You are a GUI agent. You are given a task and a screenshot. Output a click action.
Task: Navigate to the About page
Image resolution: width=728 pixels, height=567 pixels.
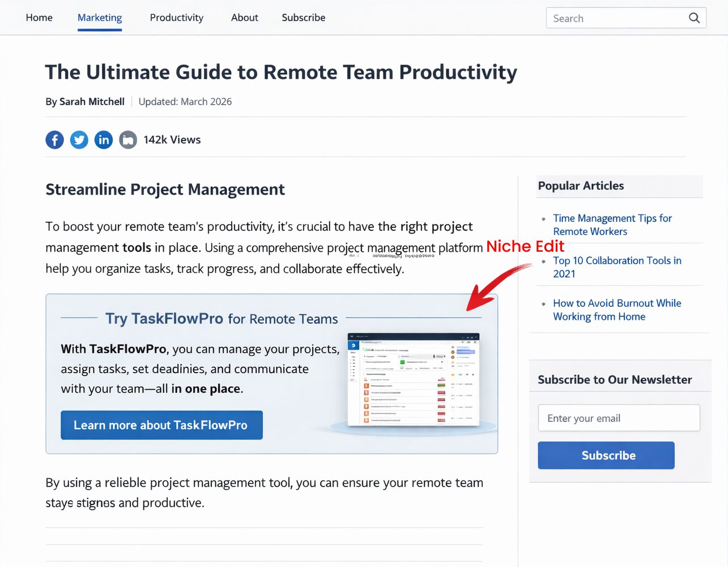244,18
